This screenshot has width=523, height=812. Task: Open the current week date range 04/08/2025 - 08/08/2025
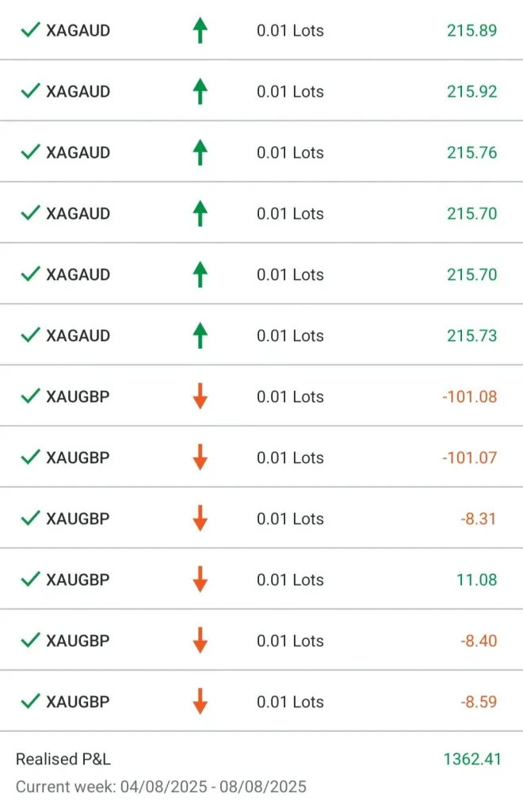click(161, 787)
